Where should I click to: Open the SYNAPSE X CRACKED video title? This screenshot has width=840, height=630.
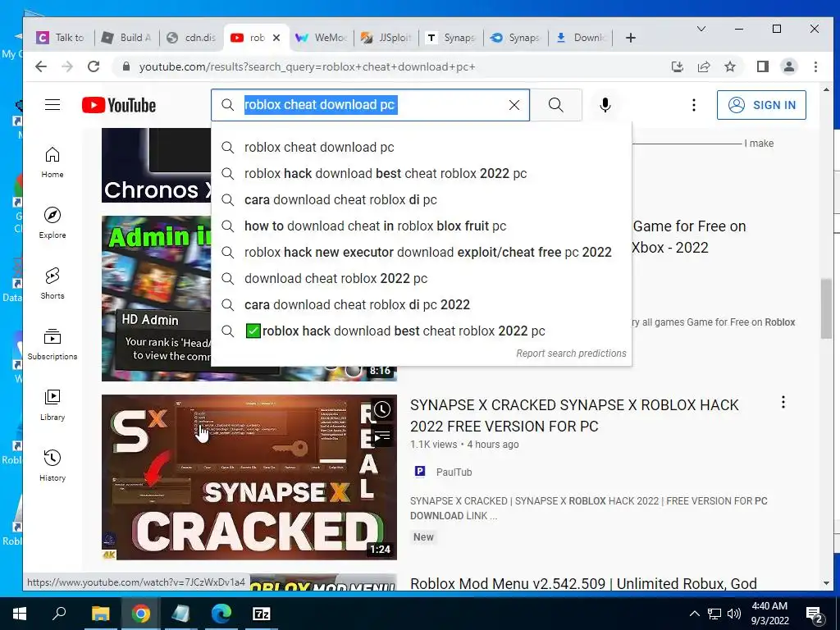pyautogui.click(x=574, y=416)
